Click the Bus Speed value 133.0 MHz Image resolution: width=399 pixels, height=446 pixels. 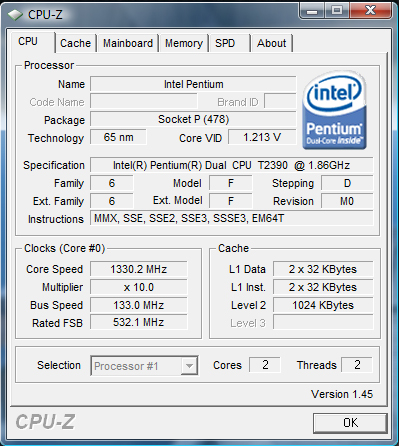point(139,305)
